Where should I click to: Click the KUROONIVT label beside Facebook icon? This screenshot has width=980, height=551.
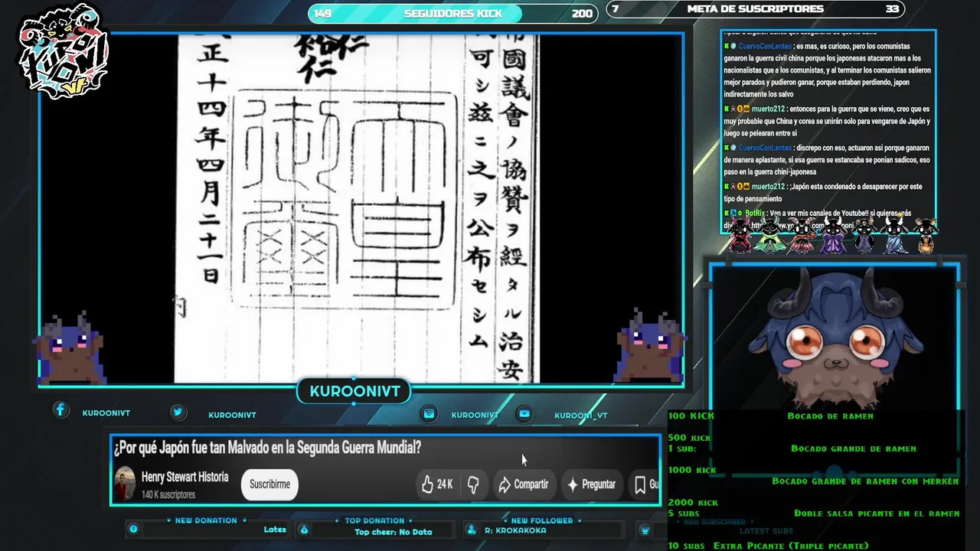point(106,413)
